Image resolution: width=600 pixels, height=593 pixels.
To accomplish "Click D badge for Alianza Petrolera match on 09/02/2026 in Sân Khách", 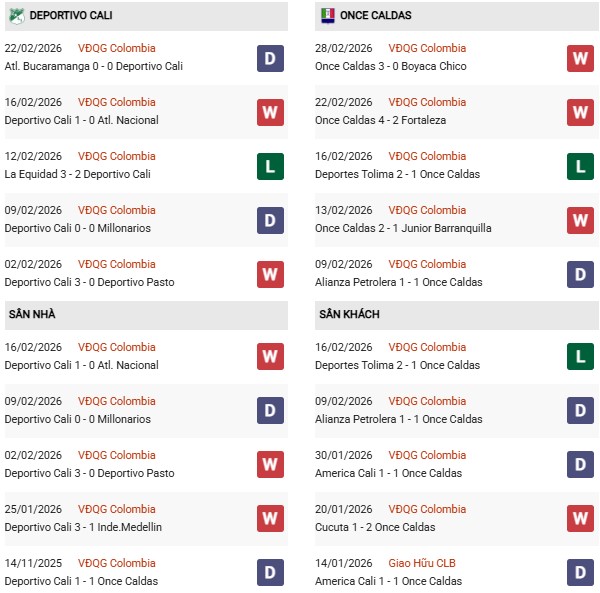I will (x=580, y=410).
